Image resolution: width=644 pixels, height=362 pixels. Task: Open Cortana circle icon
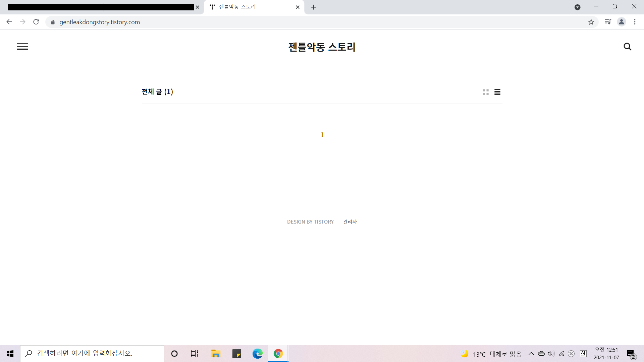tap(174, 354)
